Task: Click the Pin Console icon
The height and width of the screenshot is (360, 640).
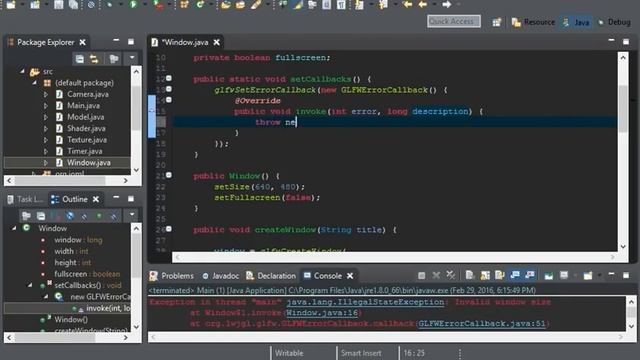Action: coord(549,276)
